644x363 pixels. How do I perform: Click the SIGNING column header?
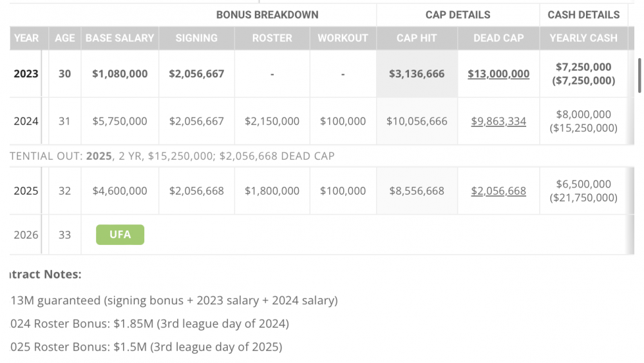(x=196, y=38)
